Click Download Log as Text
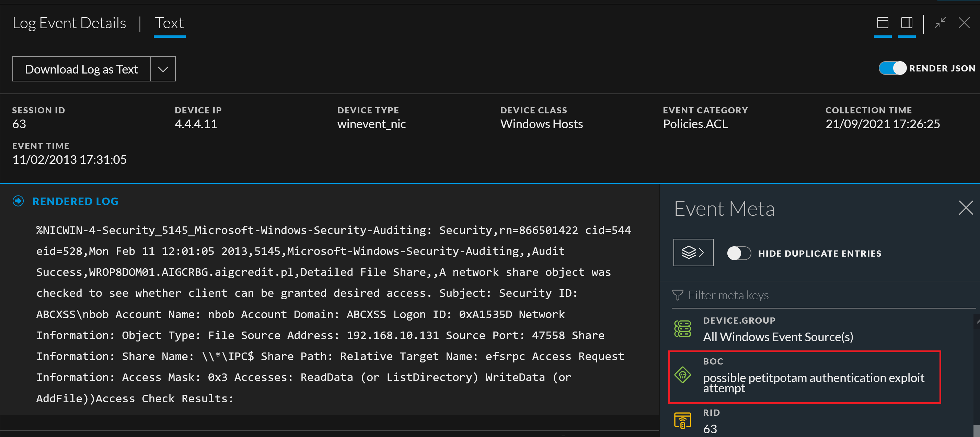 (x=81, y=69)
